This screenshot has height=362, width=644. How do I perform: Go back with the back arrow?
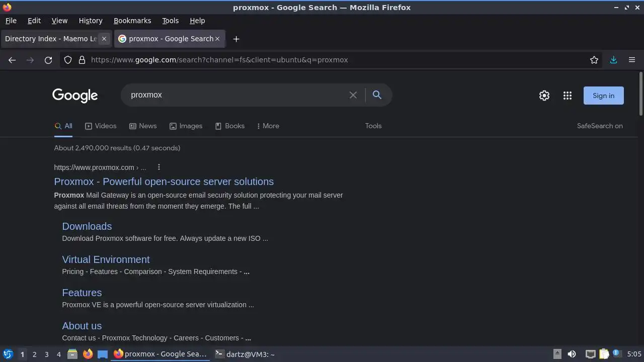point(12,60)
